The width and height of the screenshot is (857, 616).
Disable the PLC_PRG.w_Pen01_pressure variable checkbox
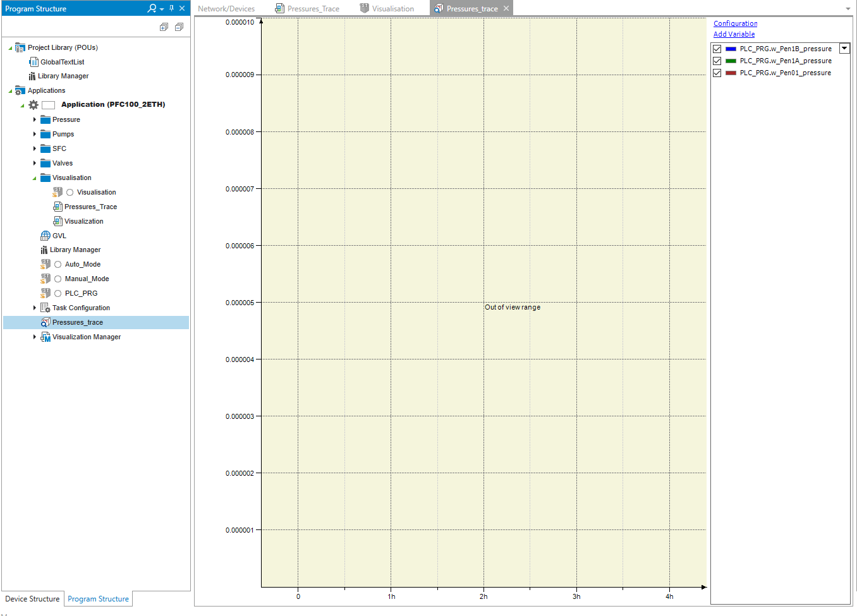717,73
